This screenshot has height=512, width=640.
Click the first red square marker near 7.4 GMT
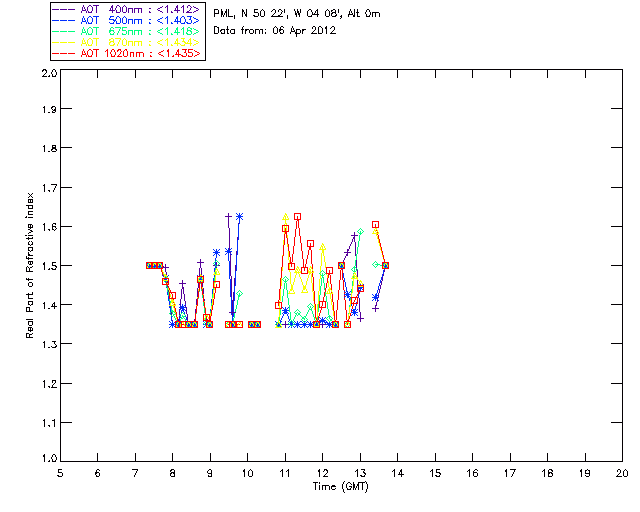click(149, 265)
